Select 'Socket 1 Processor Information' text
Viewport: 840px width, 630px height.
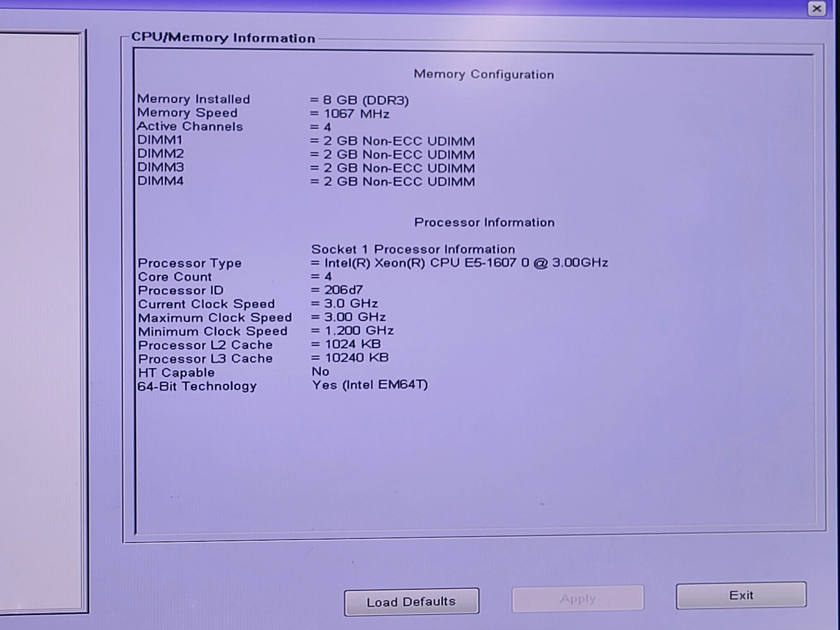click(x=413, y=249)
